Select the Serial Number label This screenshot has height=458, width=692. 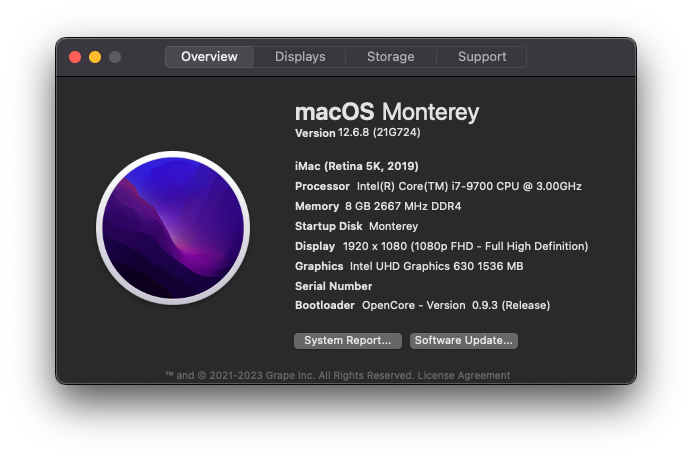(x=334, y=286)
